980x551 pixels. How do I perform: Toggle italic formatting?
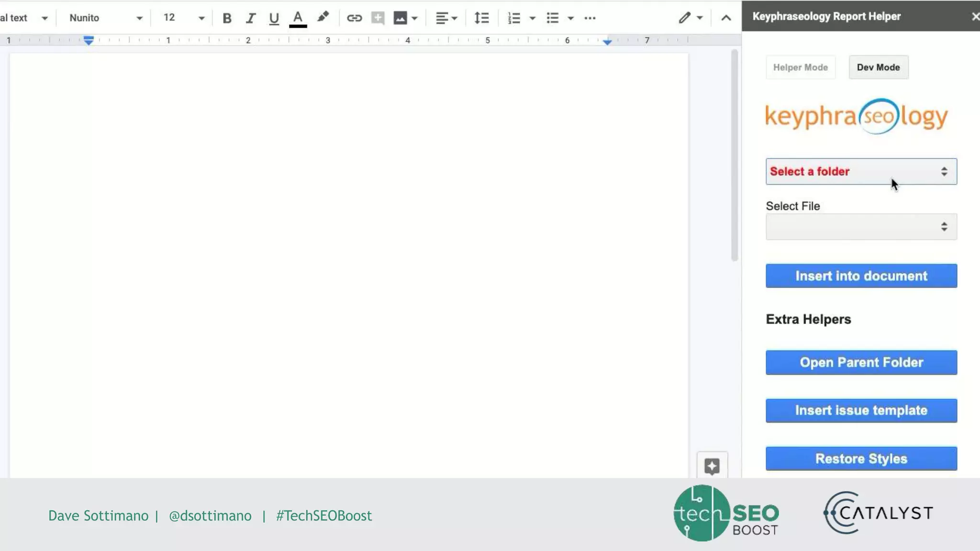[x=250, y=18]
